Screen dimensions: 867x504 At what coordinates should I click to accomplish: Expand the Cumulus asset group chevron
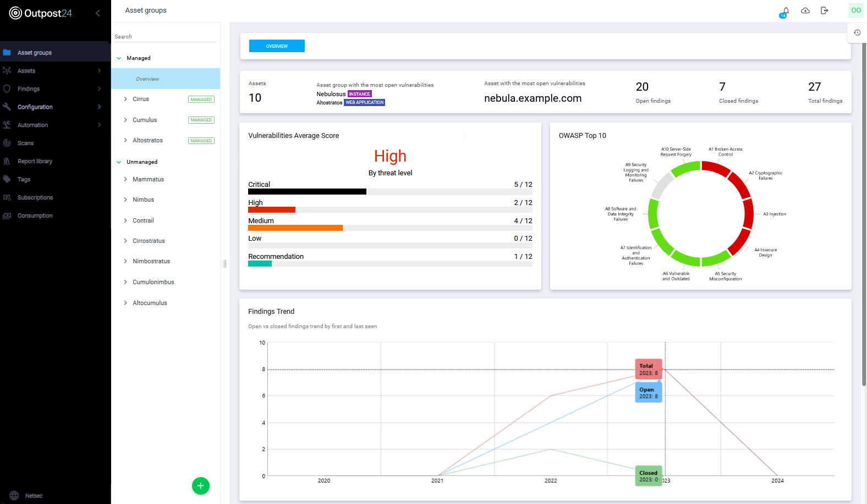pyautogui.click(x=125, y=120)
